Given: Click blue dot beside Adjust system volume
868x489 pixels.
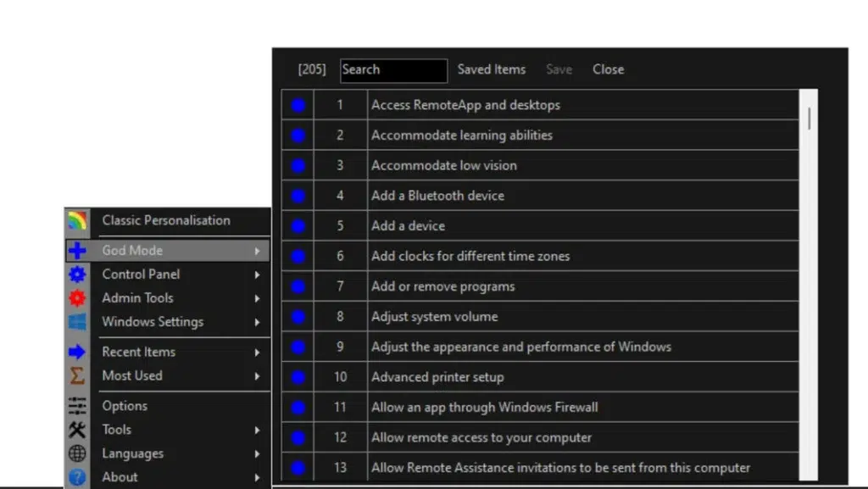Looking at the screenshot, I should point(298,316).
